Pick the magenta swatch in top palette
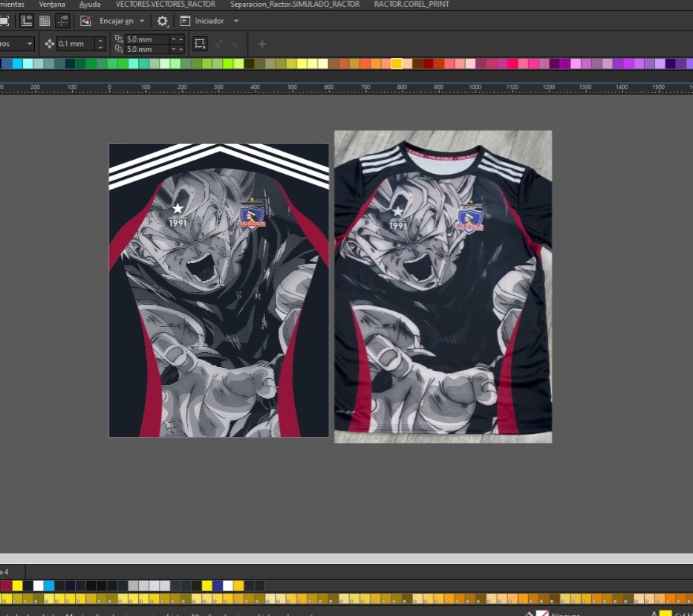This screenshot has height=616, width=693. 513,64
